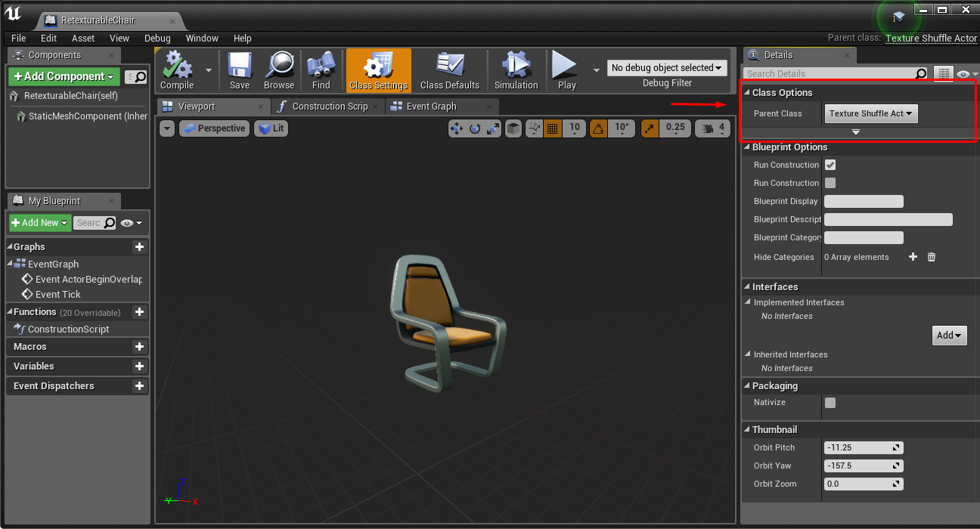This screenshot has width=980, height=529.
Task: Switch to the Event Graph tab
Action: [431, 107]
